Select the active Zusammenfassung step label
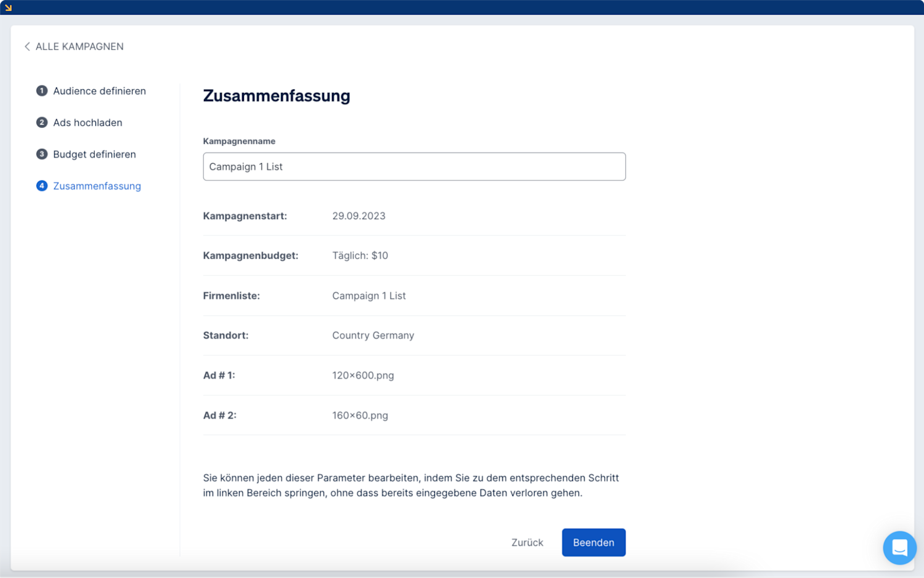This screenshot has height=578, width=924. [x=97, y=185]
